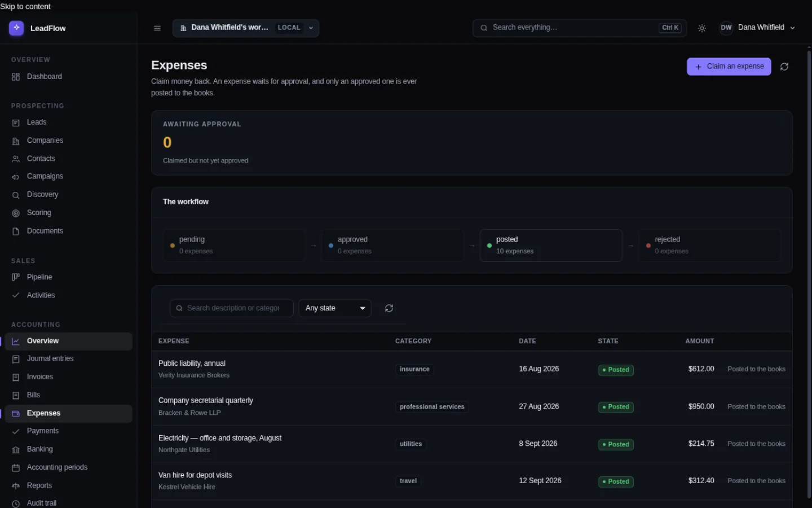Select the posted workflow stage card
The image size is (812, 508).
coord(551,246)
